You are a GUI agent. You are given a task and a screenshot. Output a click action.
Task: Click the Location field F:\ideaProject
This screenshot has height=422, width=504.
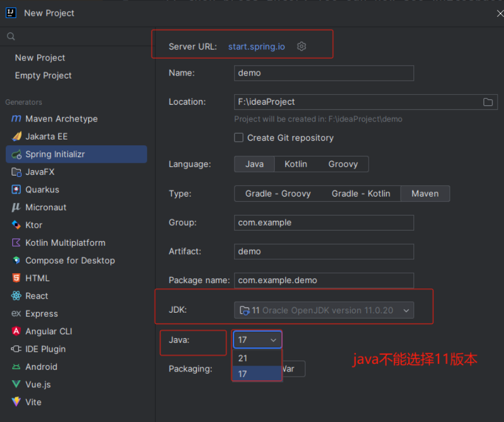point(366,102)
